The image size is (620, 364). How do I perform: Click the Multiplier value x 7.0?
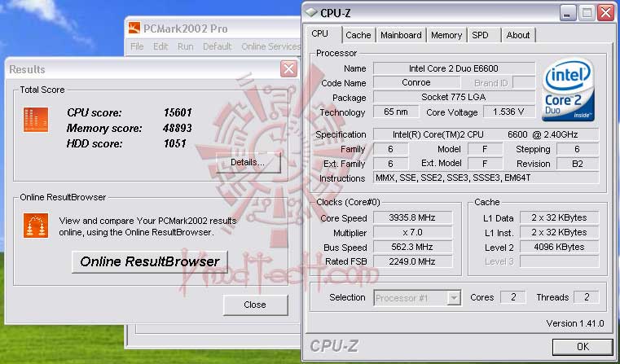pos(412,232)
